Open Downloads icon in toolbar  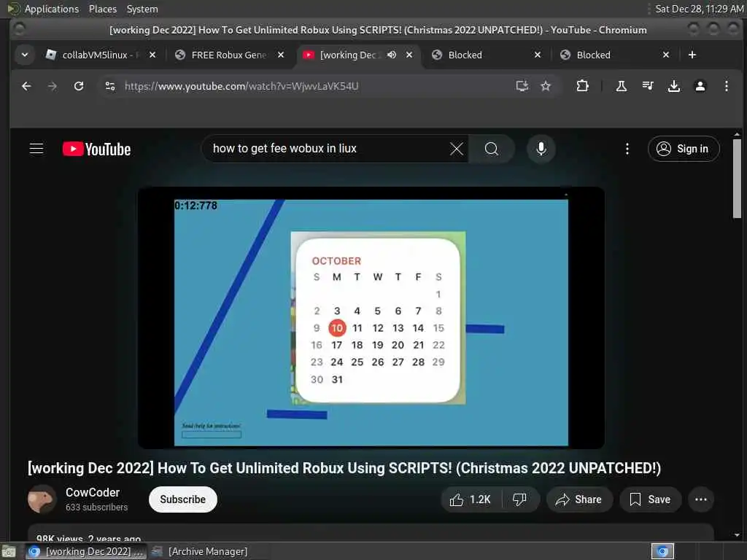pyautogui.click(x=673, y=86)
